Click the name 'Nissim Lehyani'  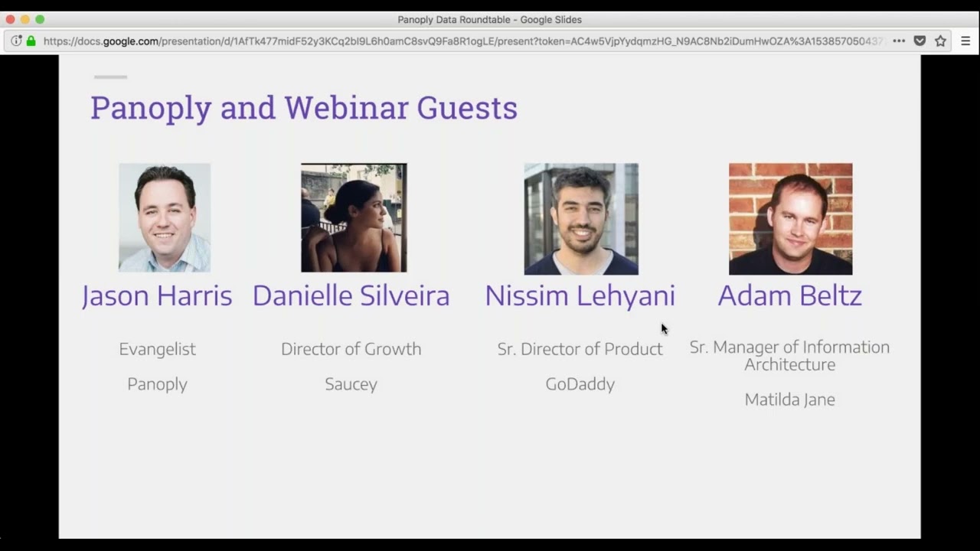point(580,297)
